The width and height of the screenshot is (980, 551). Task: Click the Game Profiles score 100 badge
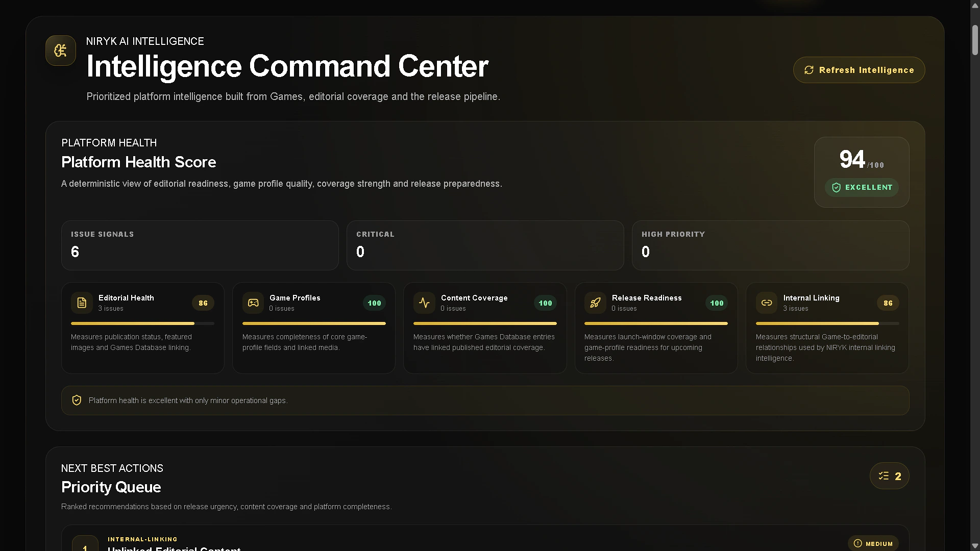374,303
